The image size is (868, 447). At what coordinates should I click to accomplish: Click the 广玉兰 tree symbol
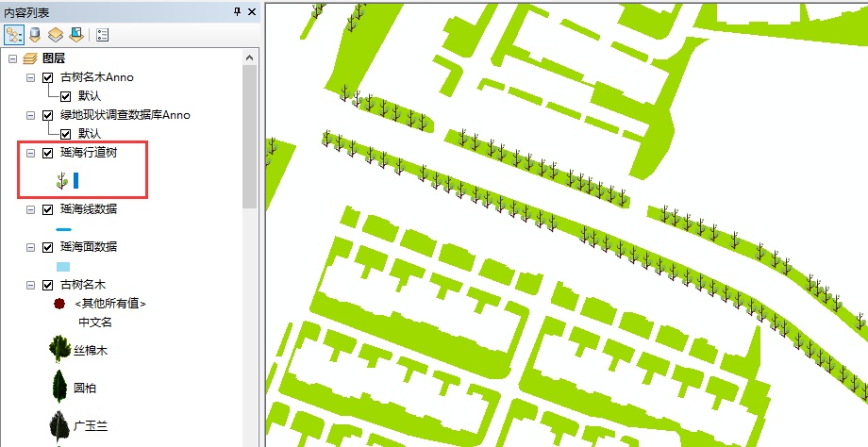pyautogui.click(x=59, y=425)
